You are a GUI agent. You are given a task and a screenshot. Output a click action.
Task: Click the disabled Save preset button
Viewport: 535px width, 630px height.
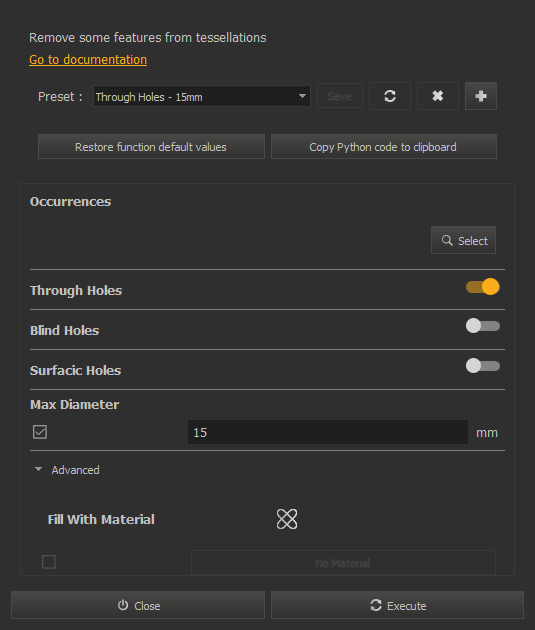coord(340,96)
